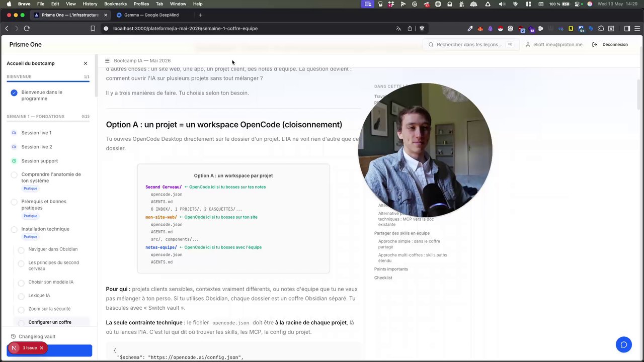Open account eliott.meu@proton.me
This screenshot has height=362, width=644.
[x=554, y=45]
